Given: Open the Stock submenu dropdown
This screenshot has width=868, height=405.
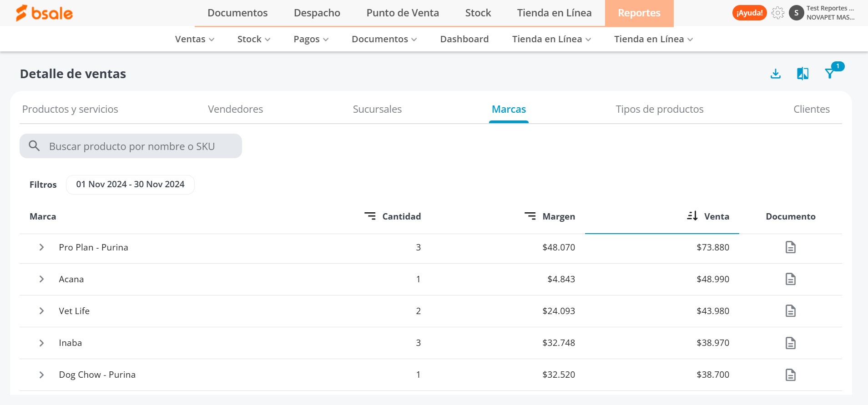Looking at the screenshot, I should pyautogui.click(x=254, y=39).
